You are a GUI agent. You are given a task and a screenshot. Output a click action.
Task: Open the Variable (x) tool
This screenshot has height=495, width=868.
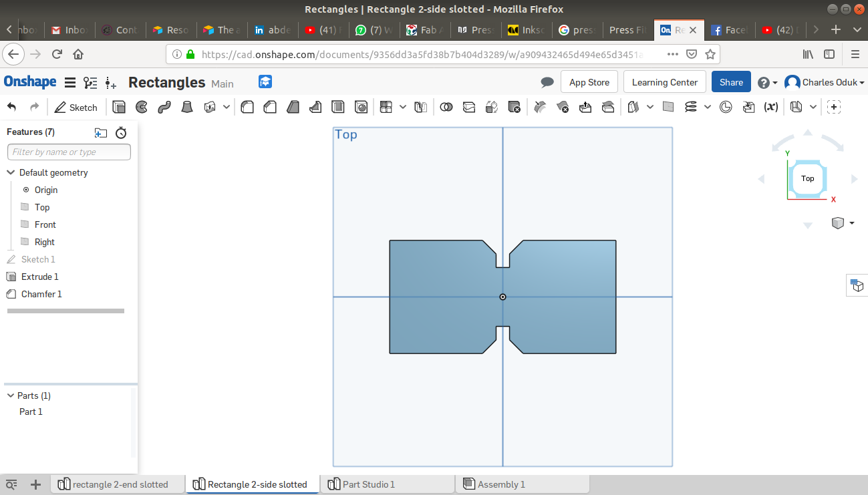tap(771, 107)
